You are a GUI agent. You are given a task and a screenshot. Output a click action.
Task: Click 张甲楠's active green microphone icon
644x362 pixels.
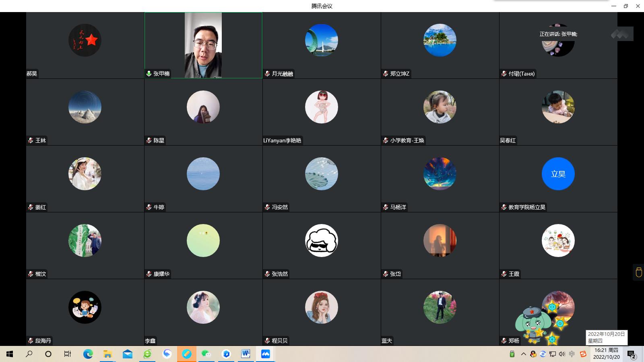pos(149,74)
